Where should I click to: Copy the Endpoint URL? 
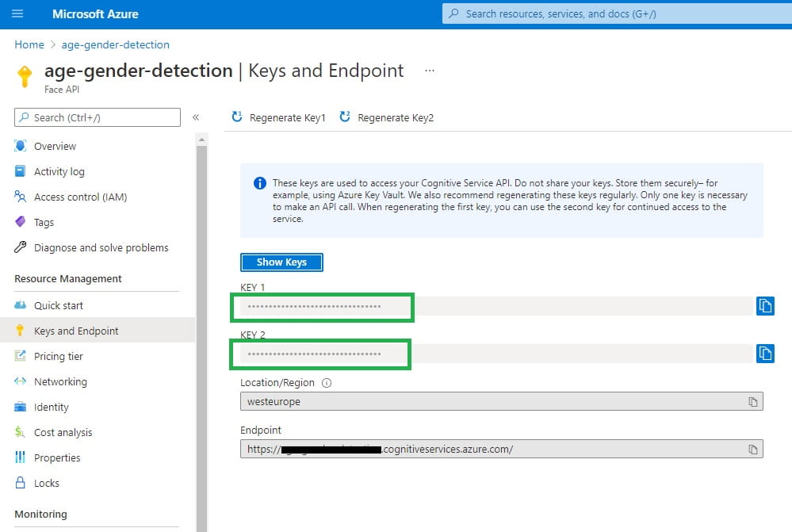tap(753, 449)
